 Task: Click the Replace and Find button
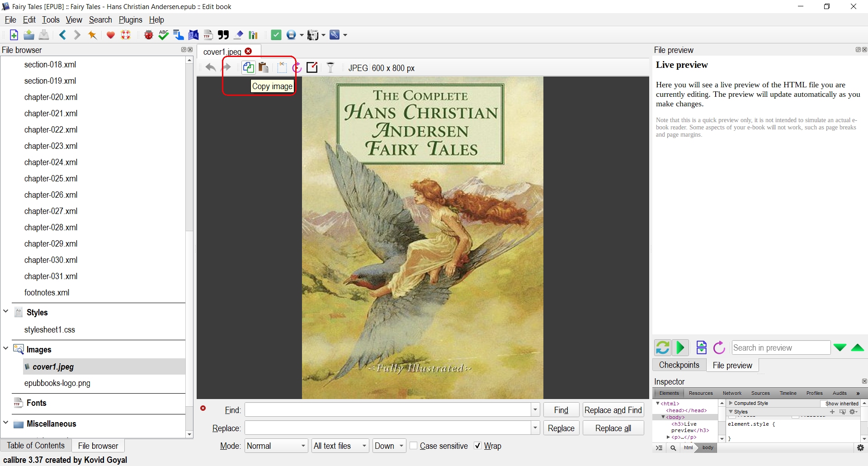pyautogui.click(x=613, y=410)
